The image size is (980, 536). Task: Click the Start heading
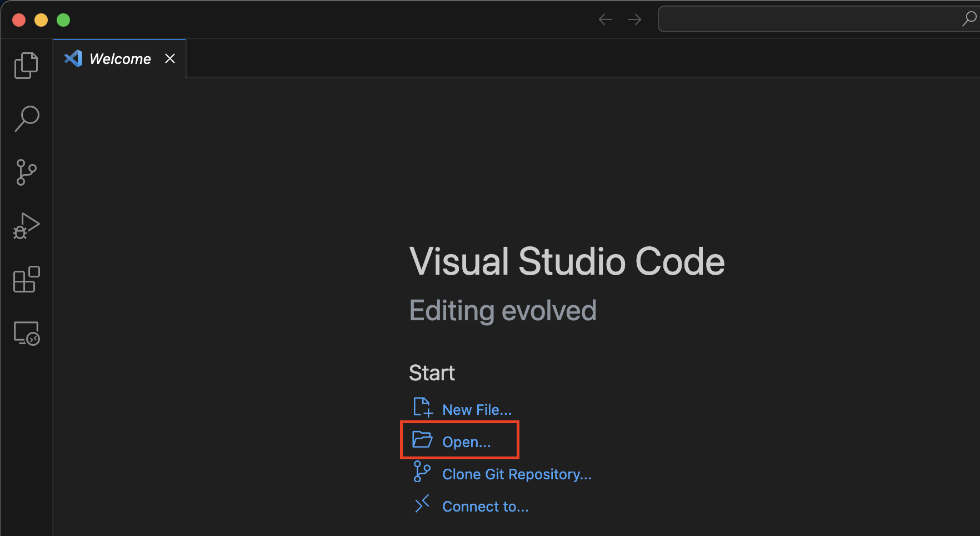point(432,373)
